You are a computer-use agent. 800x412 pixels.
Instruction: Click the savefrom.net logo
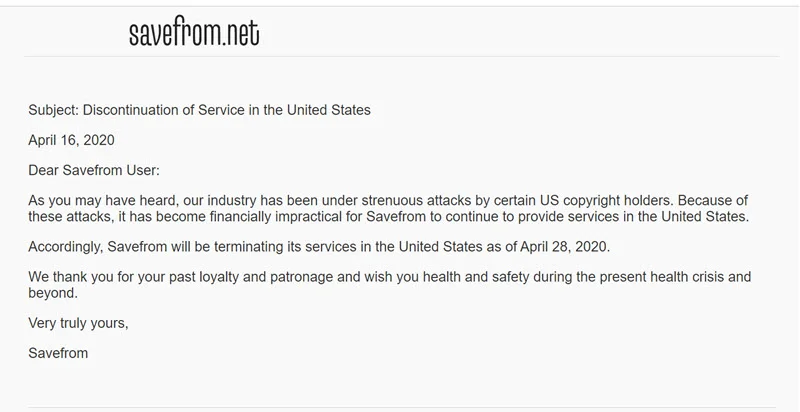click(194, 33)
